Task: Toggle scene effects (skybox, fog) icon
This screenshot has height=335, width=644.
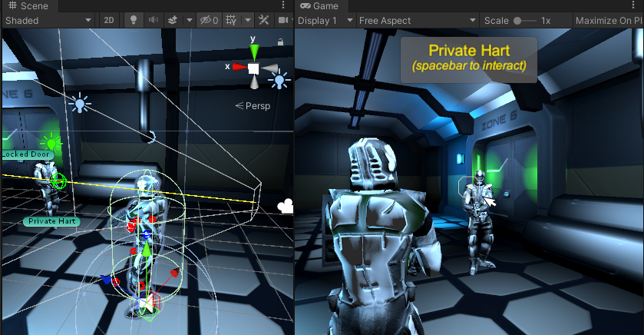Action: pos(173,21)
